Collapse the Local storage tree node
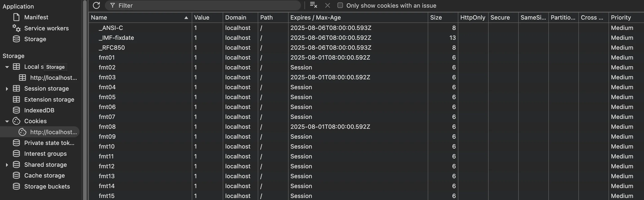Image resolution: width=644 pixels, height=200 pixels. [7, 67]
